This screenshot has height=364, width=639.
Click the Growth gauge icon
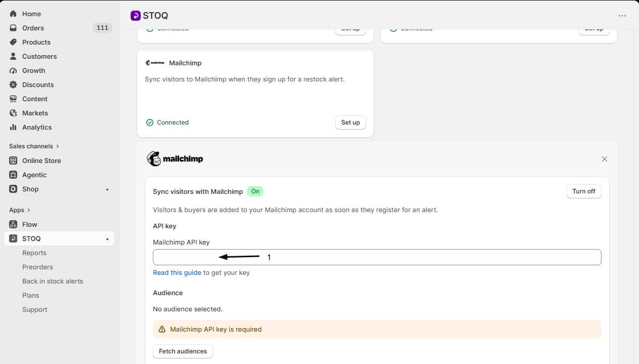point(13,70)
